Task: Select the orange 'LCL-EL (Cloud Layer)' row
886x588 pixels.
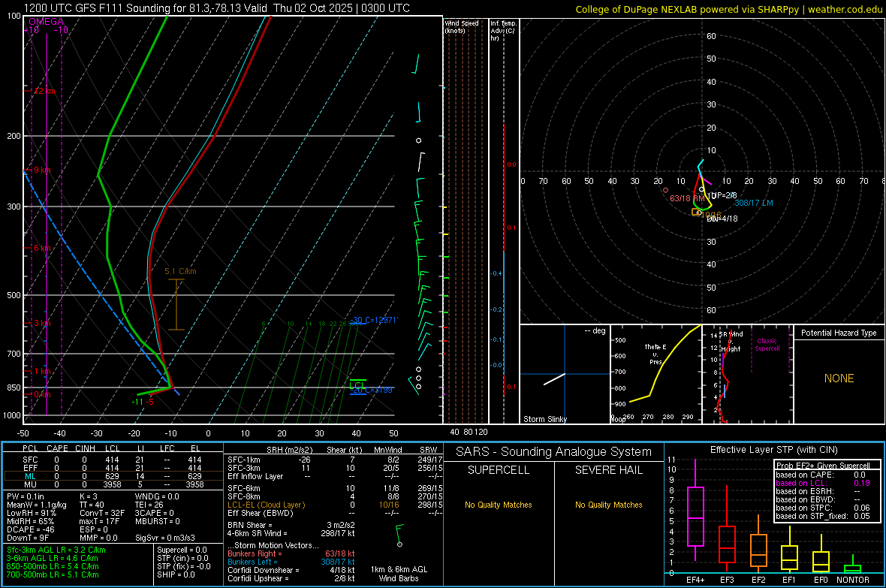Action: [x=335, y=505]
